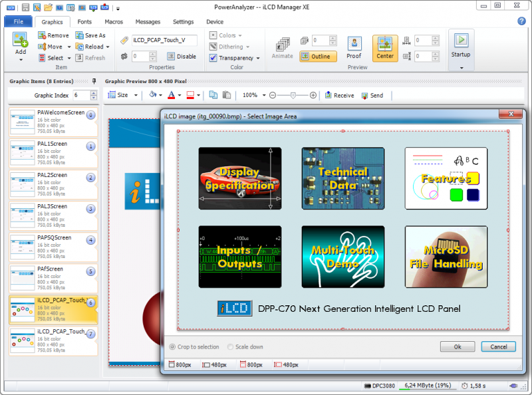This screenshot has height=395, width=532.
Task: Open the Colors dropdown
Action: [x=225, y=35]
